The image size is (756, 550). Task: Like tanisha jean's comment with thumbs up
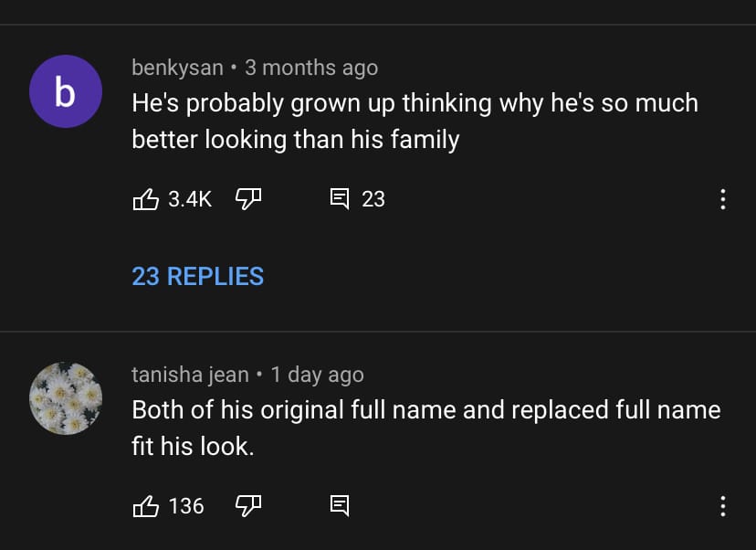coord(146,505)
